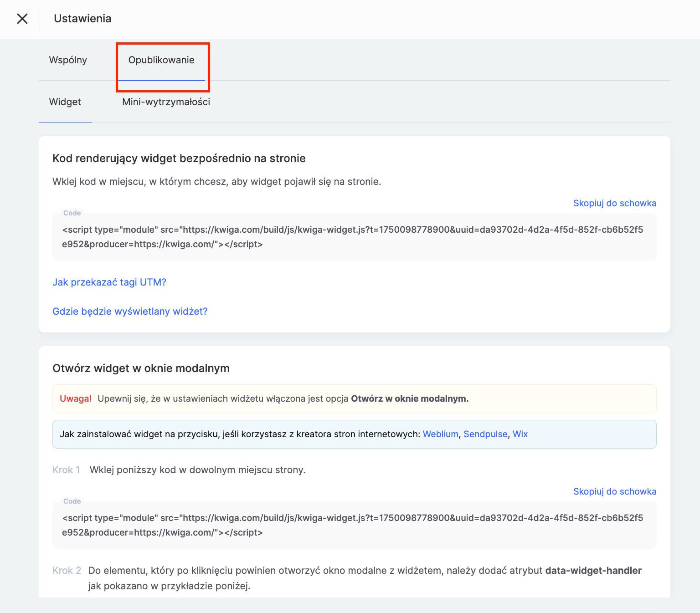
Task: Switch to the Wspólny tab
Action: tap(68, 60)
